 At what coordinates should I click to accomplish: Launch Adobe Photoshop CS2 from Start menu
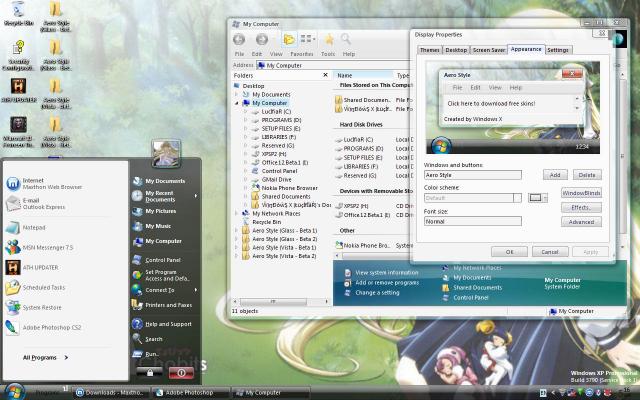tap(43, 327)
